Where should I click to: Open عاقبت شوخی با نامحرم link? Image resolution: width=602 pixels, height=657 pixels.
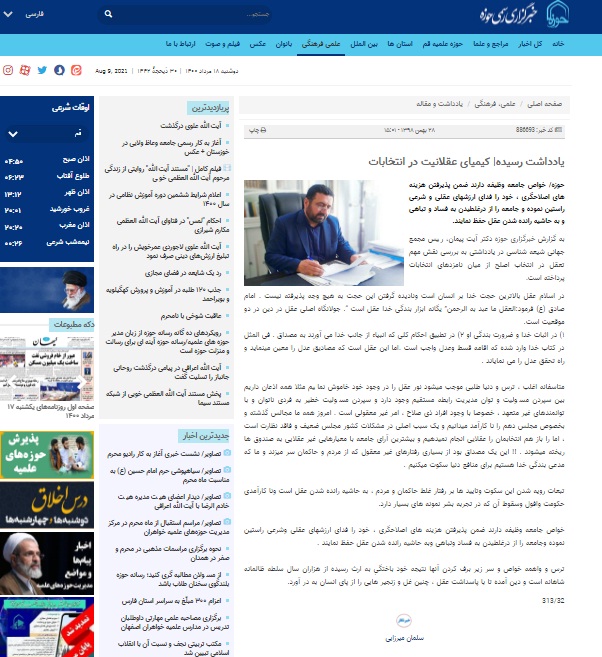tap(191, 316)
